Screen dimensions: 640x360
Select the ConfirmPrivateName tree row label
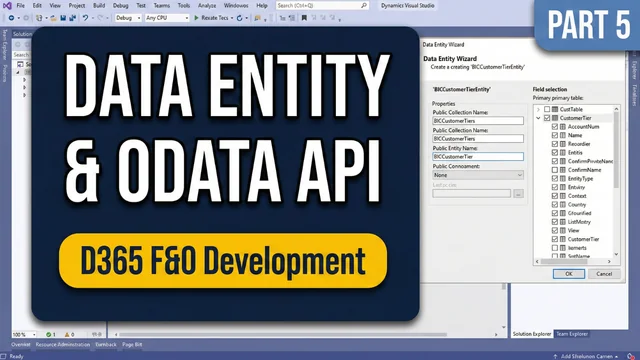[x=590, y=161]
